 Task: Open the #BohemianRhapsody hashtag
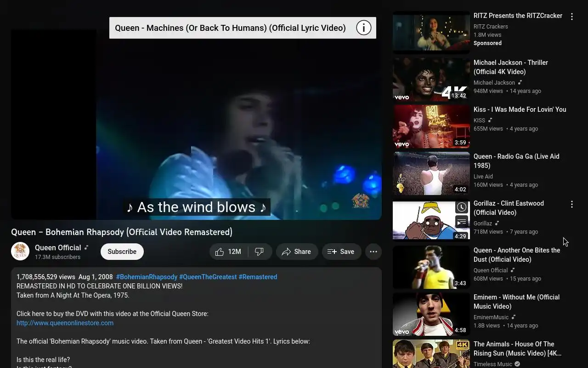click(x=147, y=277)
